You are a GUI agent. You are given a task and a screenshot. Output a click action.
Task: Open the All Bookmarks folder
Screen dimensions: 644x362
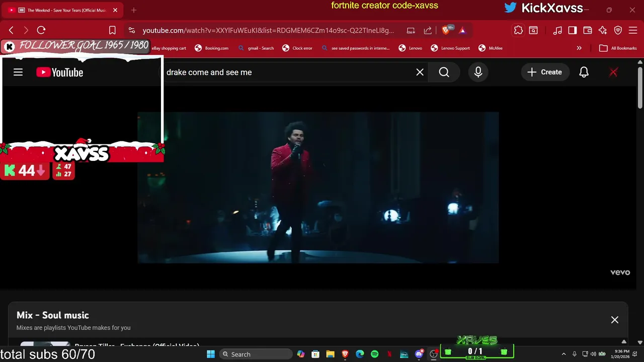coord(618,48)
